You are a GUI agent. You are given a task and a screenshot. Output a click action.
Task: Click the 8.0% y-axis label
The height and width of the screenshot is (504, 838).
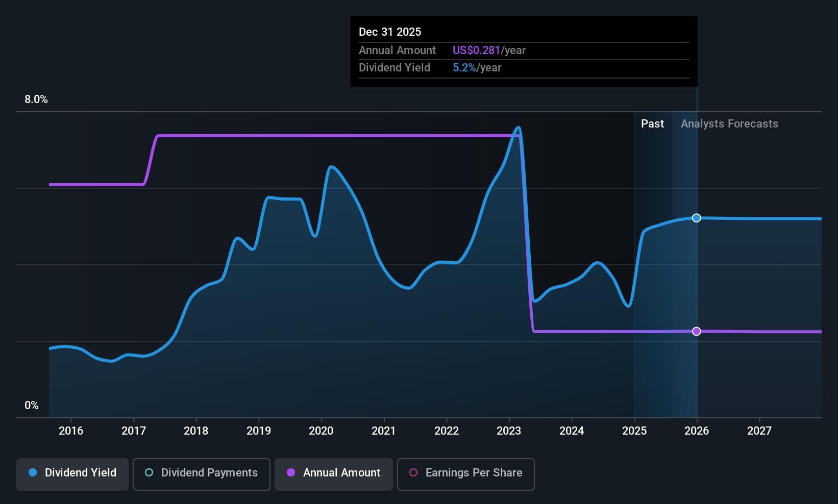click(x=36, y=99)
